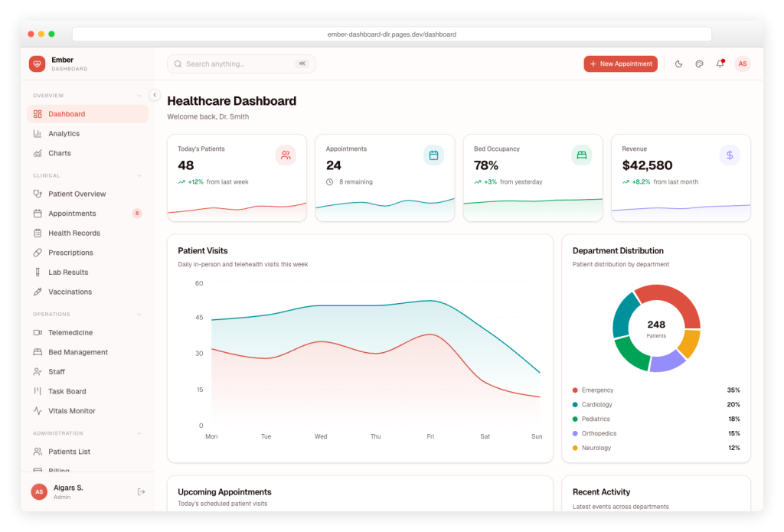Open Health Records page
The image size is (784, 532).
tap(87, 233)
